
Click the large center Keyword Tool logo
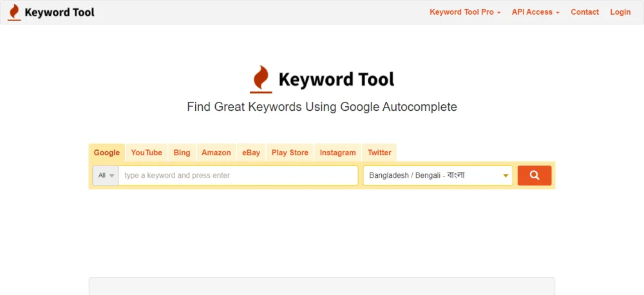322,79
